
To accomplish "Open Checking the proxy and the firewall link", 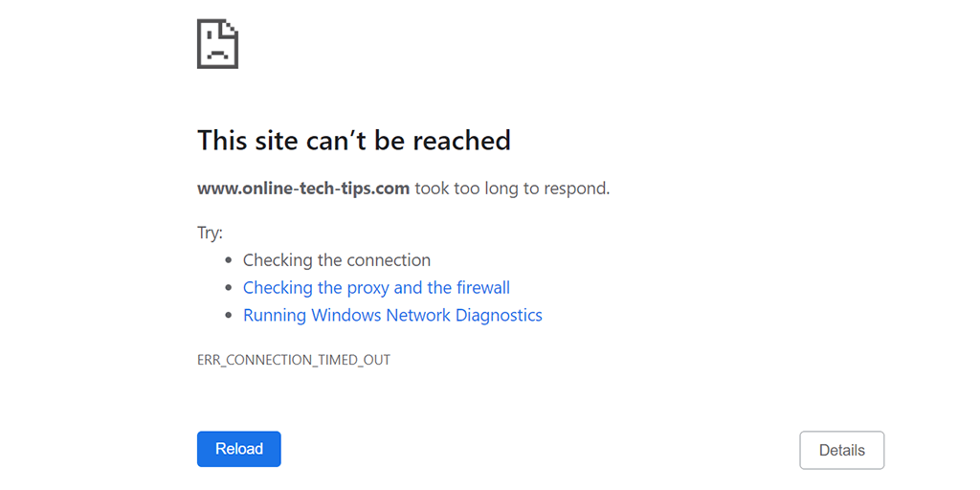I will pos(376,288).
